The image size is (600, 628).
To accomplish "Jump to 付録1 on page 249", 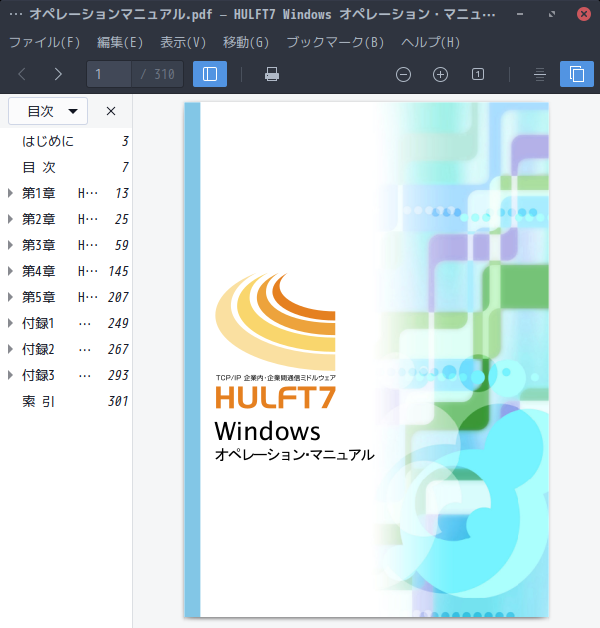I will pos(66,323).
